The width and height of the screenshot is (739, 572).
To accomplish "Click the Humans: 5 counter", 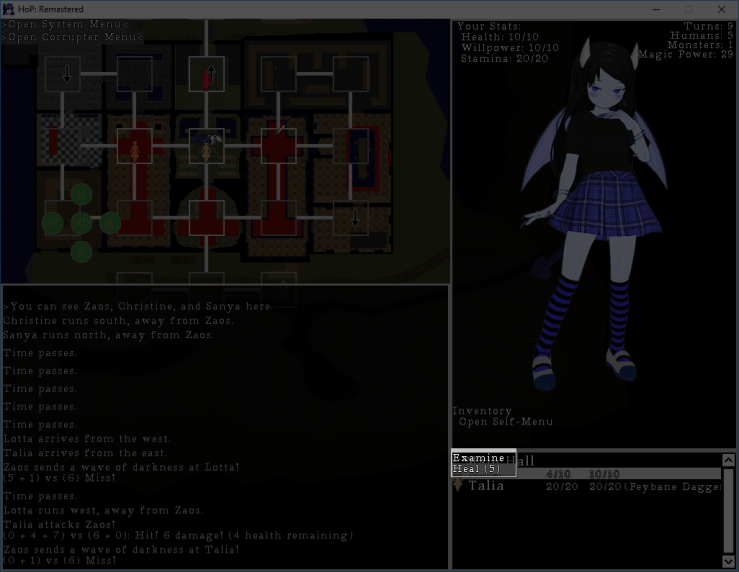I will pyautogui.click(x=702, y=35).
